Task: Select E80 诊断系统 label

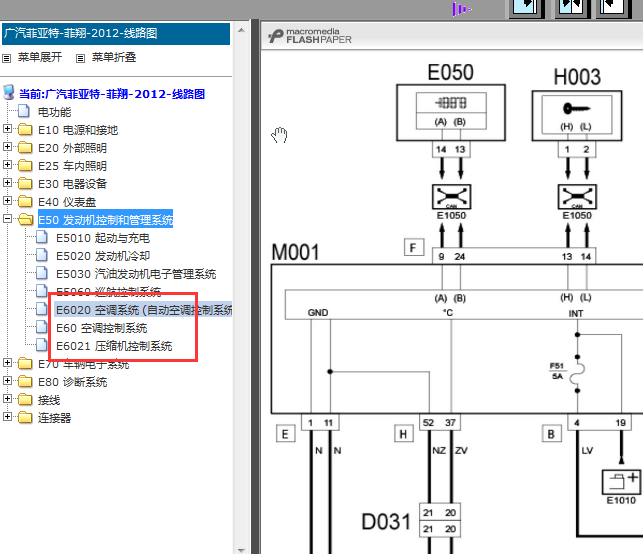Action: pos(73,382)
